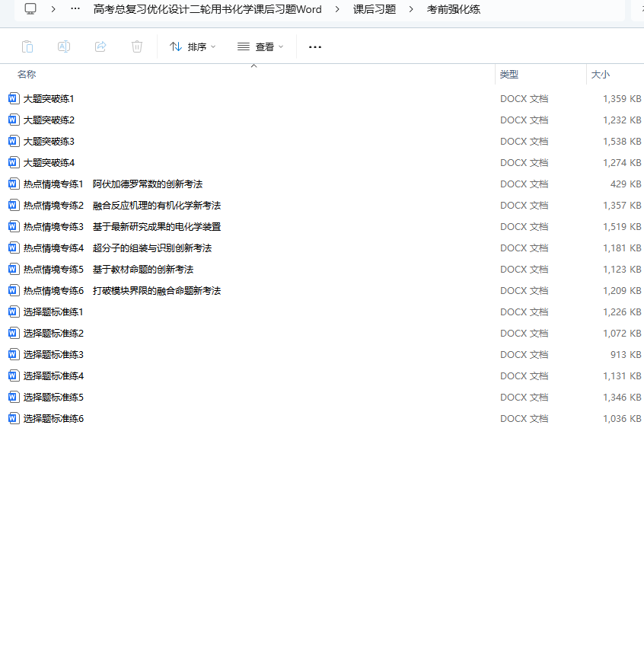Click the This PC monitor icon in breadcrumb
Viewport: 644px width, 655px height.
[x=30, y=9]
